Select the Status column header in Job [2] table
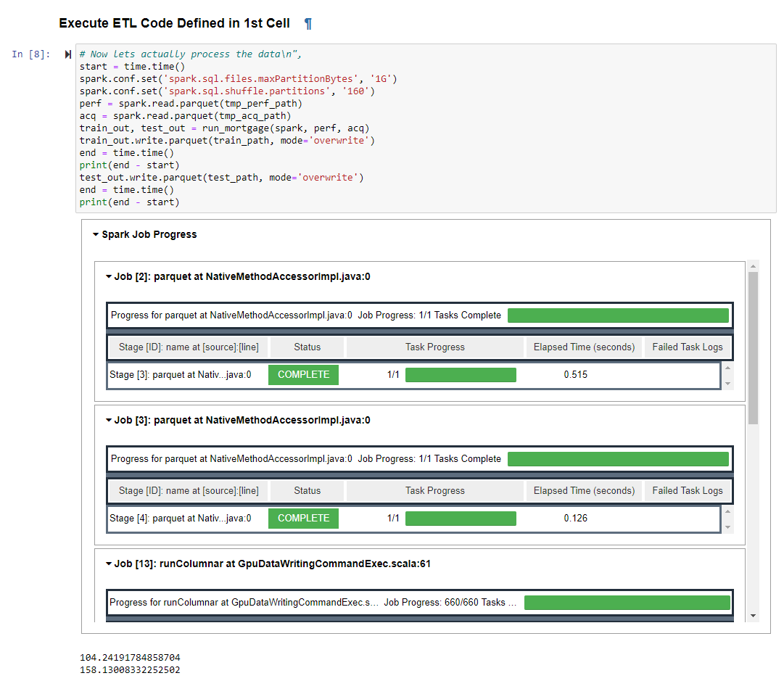 (x=306, y=347)
